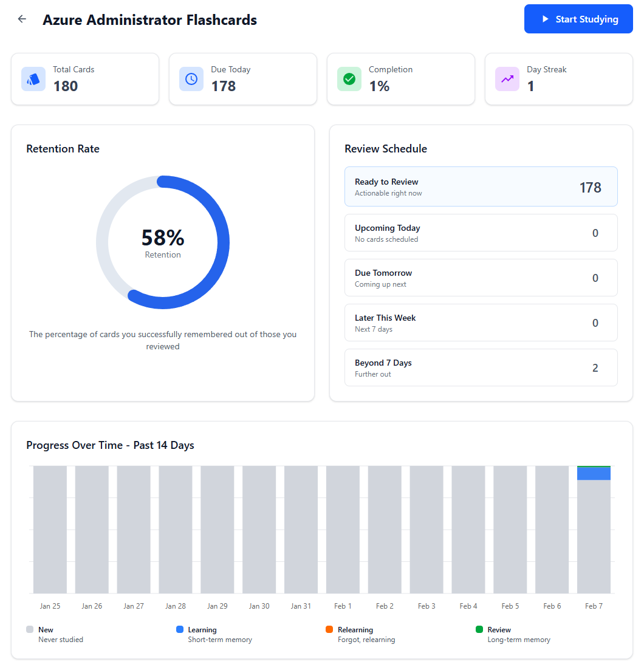Click the blue Learning legend swatch

pyautogui.click(x=180, y=630)
